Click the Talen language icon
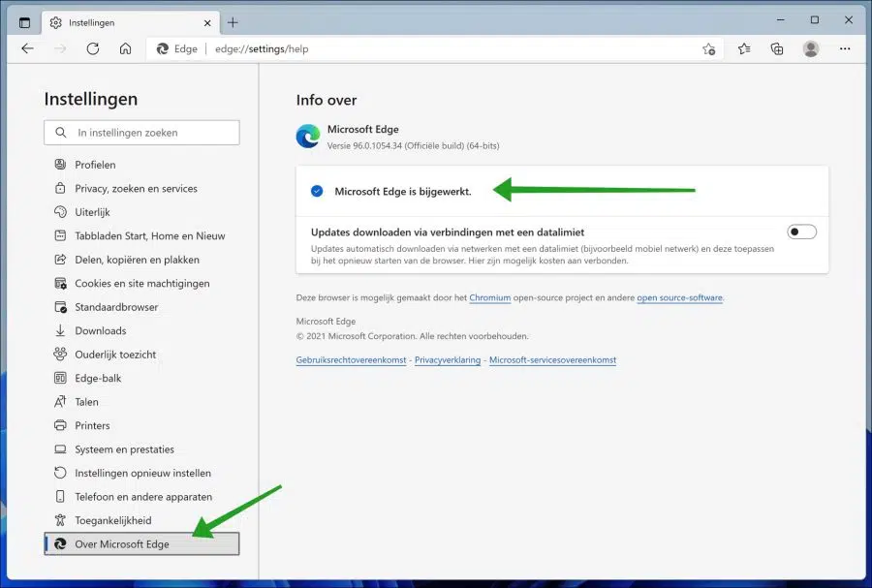The height and width of the screenshot is (588, 872). 60,401
